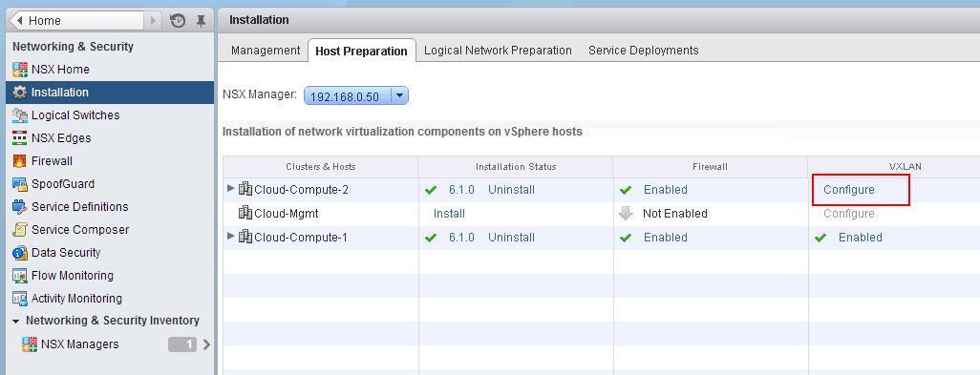This screenshot has height=375, width=980.
Task: Configure VXLAN for Cloud-Compute-2
Action: click(849, 190)
